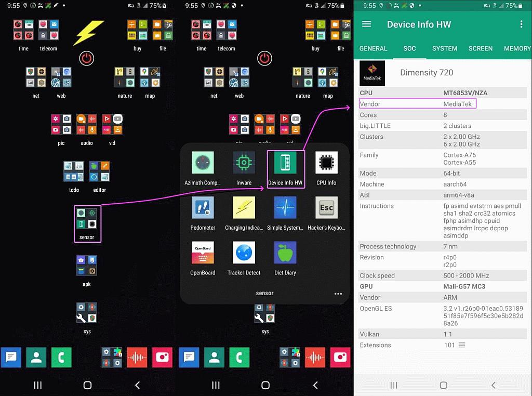Tap the yellow lightning bolt icon on the left home screen
532x396 pixels.
coord(88,33)
